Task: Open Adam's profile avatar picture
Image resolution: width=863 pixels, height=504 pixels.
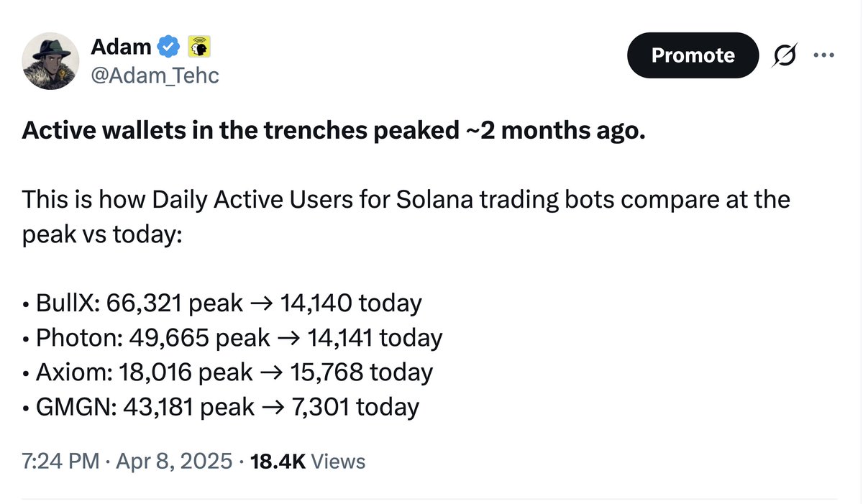Action: coord(50,61)
